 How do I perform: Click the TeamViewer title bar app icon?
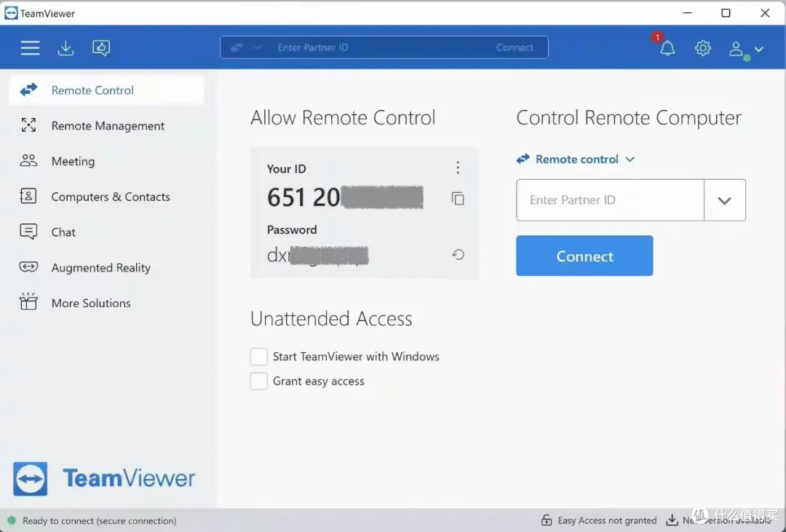coord(11,13)
